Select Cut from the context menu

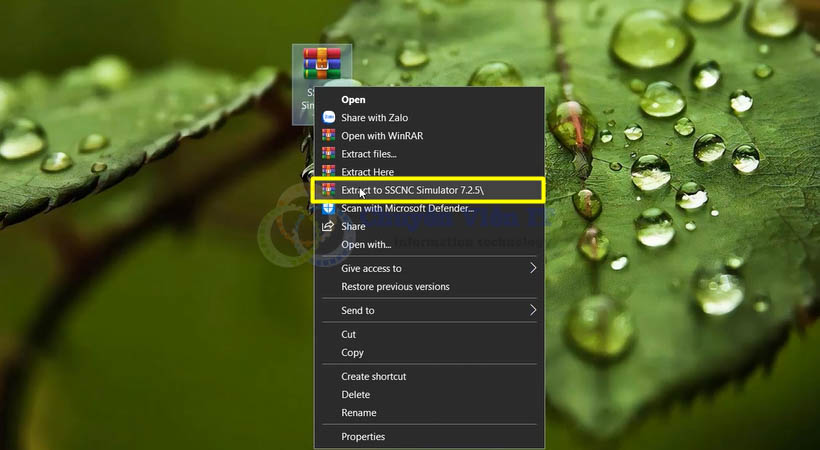[349, 334]
